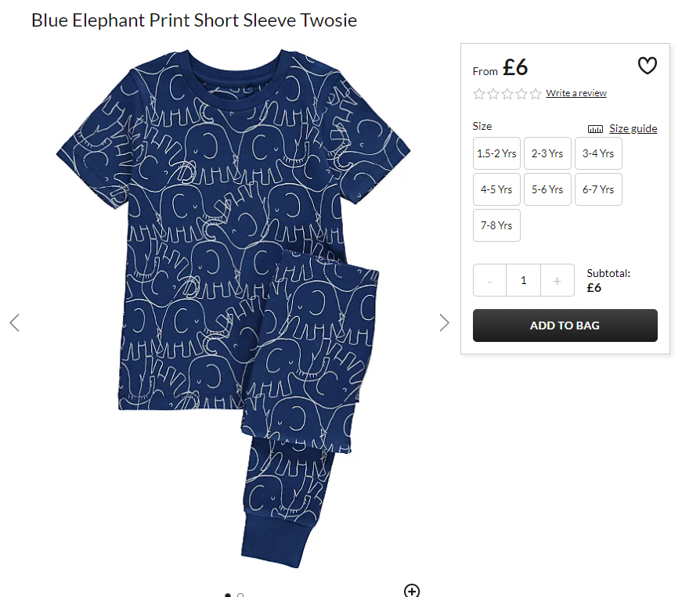Select size 1.5-2 Yrs
This screenshot has height=597, width=700.
point(496,153)
